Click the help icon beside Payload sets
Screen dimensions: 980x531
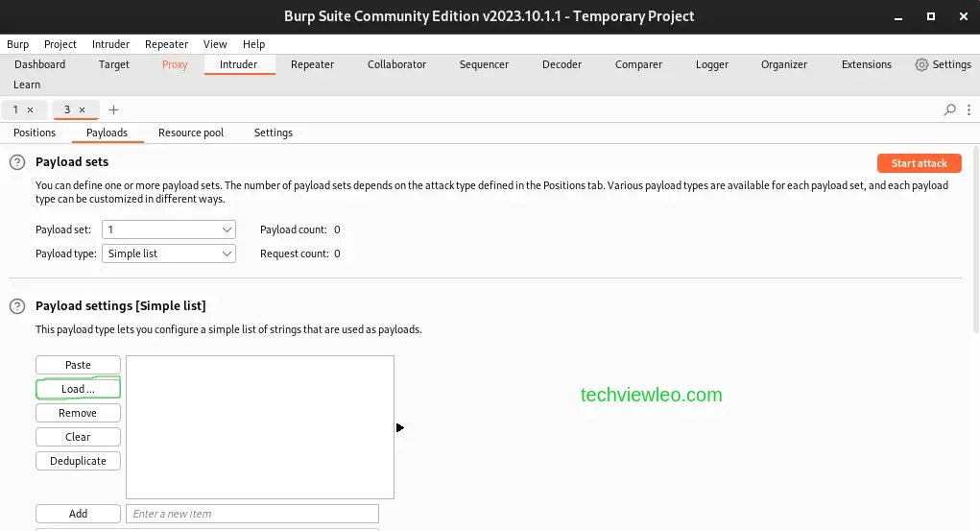(16, 162)
